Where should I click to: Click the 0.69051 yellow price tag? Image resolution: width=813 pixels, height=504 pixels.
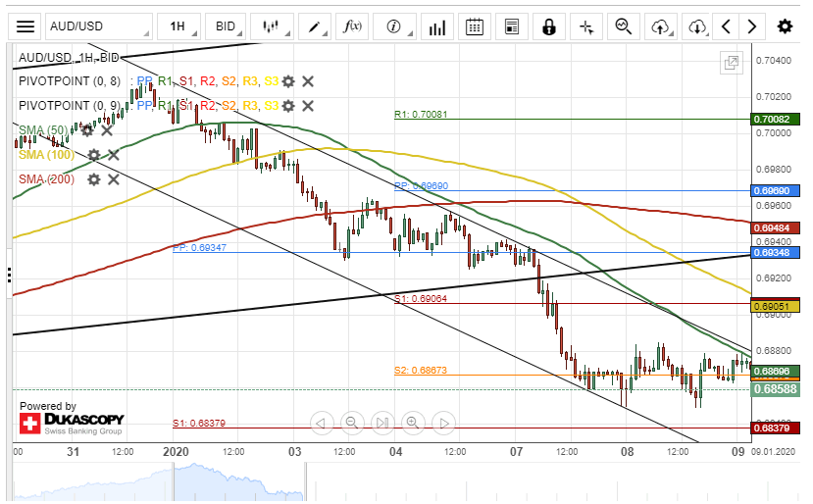click(775, 307)
